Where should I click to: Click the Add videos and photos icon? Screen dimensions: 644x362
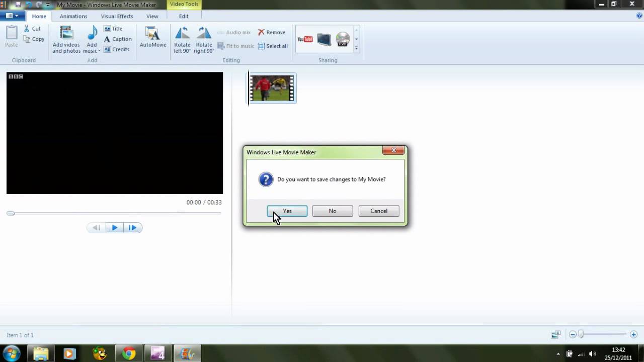click(x=66, y=34)
